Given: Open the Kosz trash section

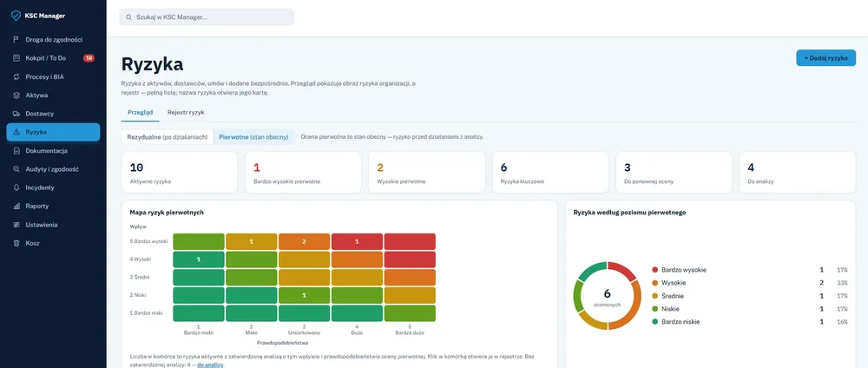Looking at the screenshot, I should (53, 243).
